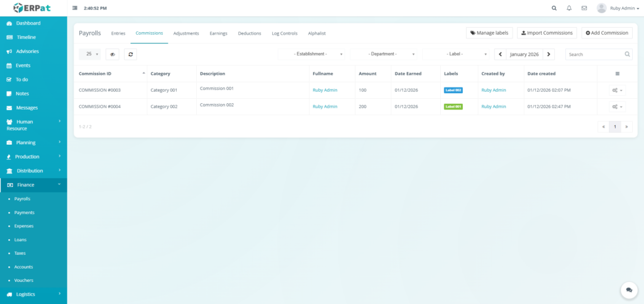This screenshot has height=304, width=644.
Task: Go to the next month arrow
Action: pos(549,54)
